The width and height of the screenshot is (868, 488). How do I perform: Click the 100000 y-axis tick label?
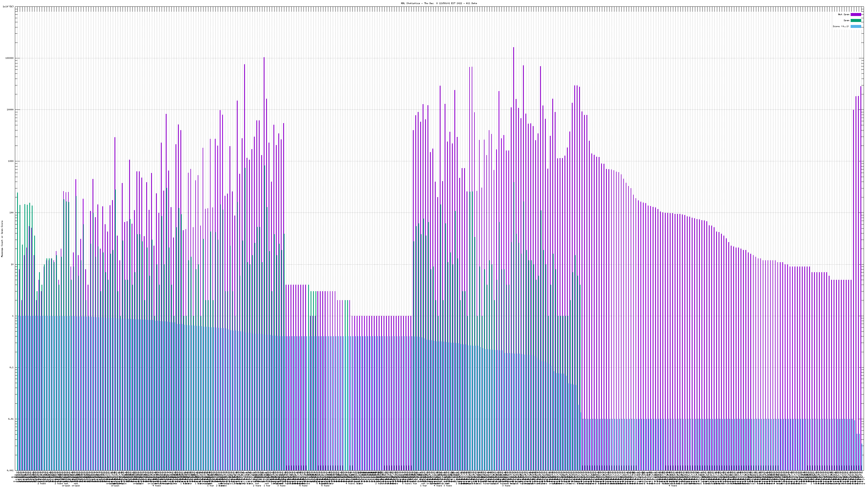tap(10, 58)
